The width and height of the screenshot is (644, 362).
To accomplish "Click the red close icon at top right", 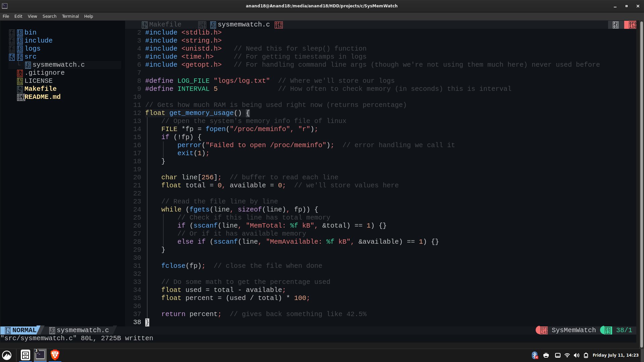I will point(632,25).
